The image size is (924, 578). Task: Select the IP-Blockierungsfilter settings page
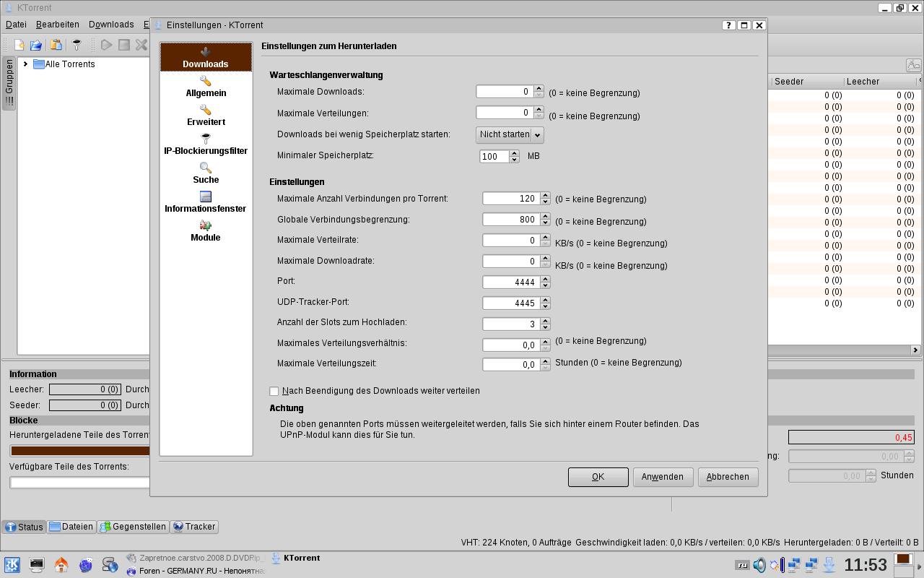[206, 144]
